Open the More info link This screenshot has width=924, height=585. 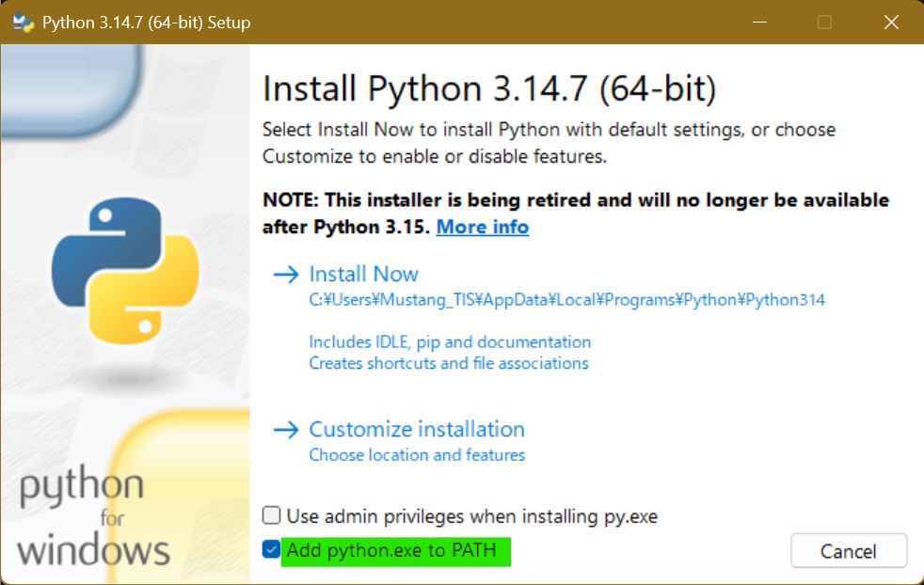[x=483, y=227]
